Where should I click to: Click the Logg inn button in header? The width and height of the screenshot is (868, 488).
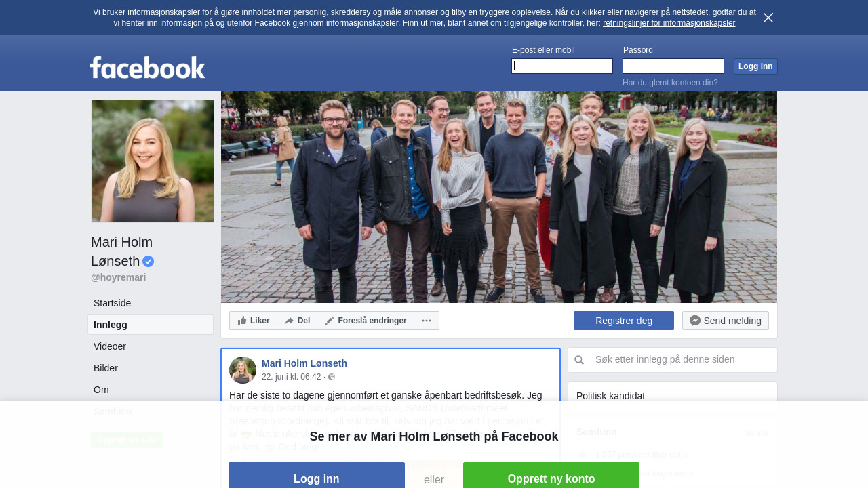(755, 66)
